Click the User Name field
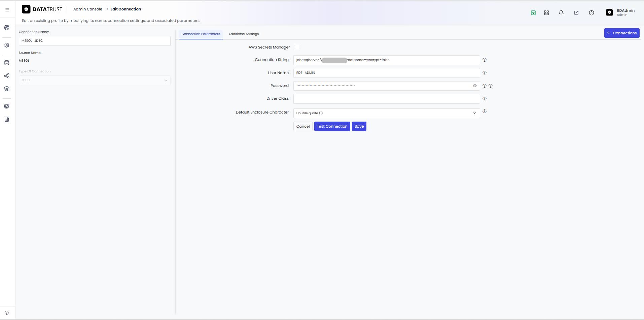This screenshot has width=644, height=320. [x=387, y=73]
